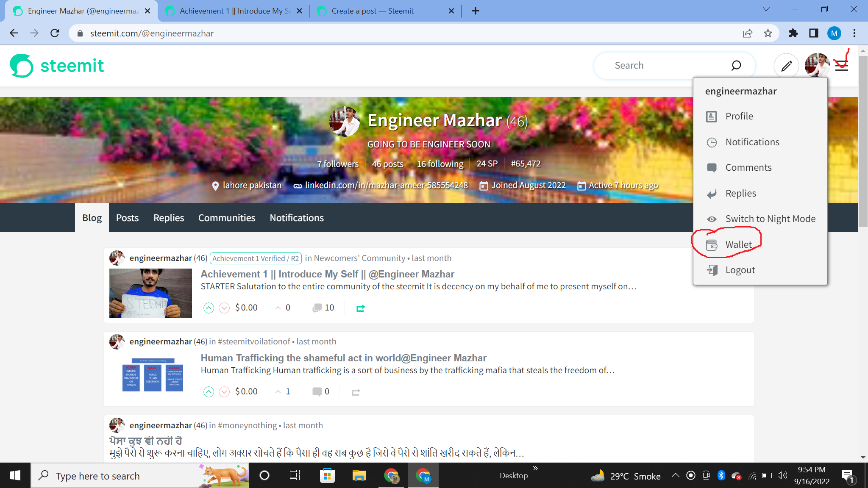Open the Human Trafficking post thumbnail
The image size is (868, 488).
pos(152,375)
